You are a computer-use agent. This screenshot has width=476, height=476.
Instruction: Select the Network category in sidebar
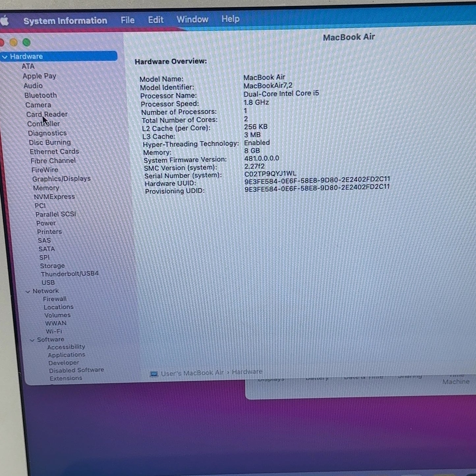pyautogui.click(x=46, y=291)
